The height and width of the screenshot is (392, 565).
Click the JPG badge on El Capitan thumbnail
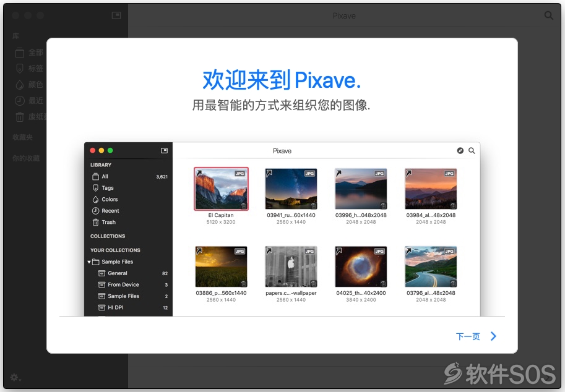[x=239, y=174]
